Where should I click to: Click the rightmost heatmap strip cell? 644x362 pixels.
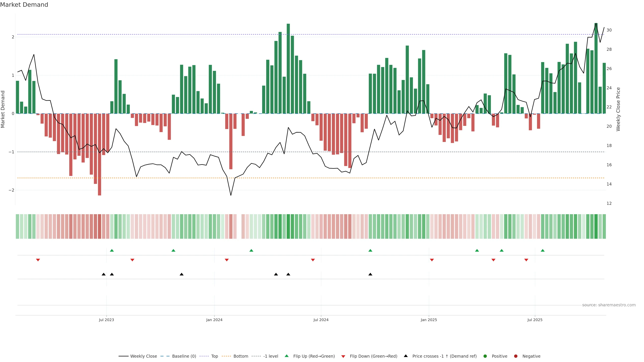pyautogui.click(x=604, y=226)
